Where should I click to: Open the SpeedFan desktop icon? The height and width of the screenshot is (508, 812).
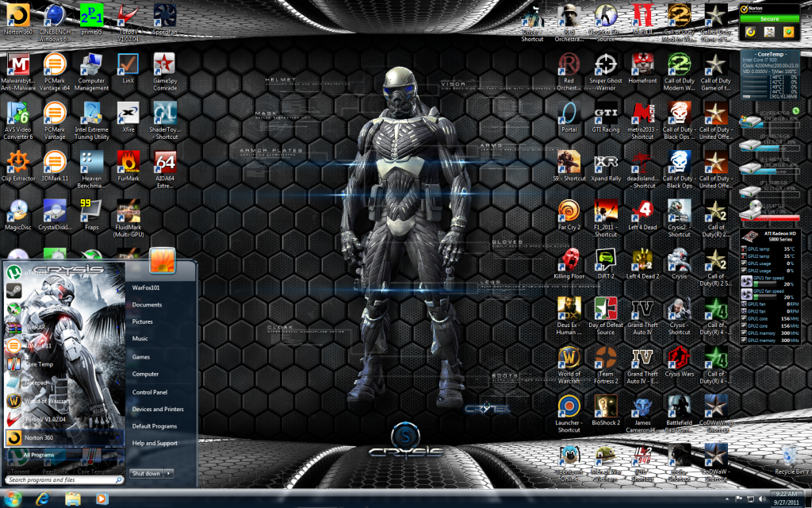(x=165, y=21)
